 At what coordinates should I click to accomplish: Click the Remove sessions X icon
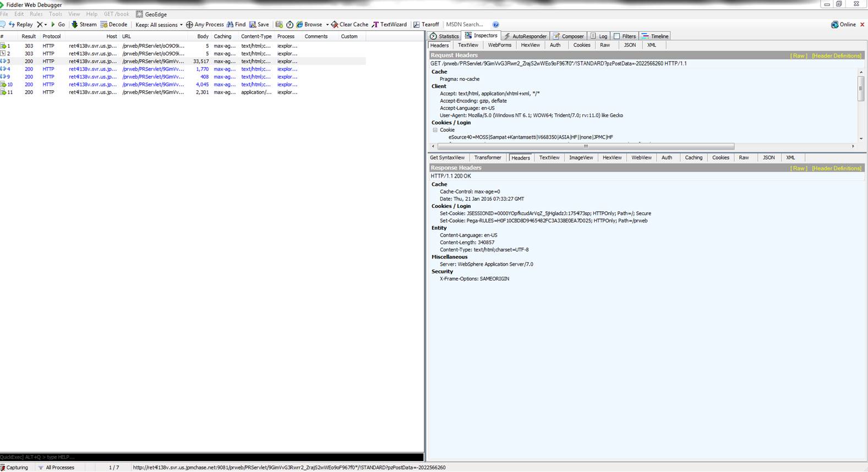40,25
